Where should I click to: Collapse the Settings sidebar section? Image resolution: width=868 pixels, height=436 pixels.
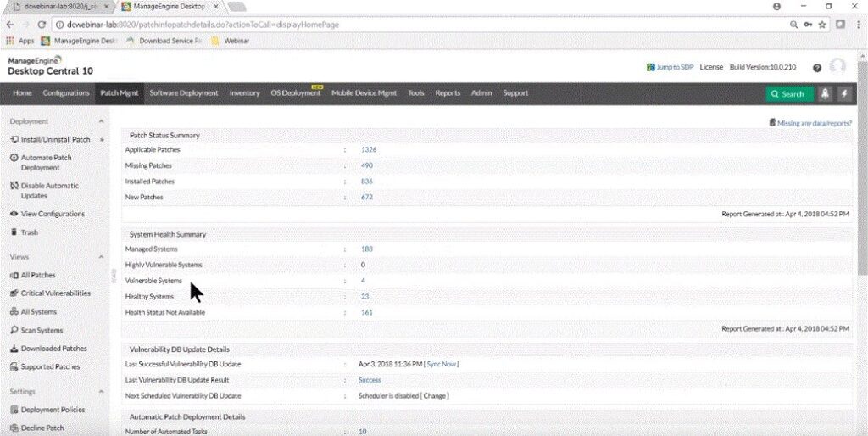[102, 392]
